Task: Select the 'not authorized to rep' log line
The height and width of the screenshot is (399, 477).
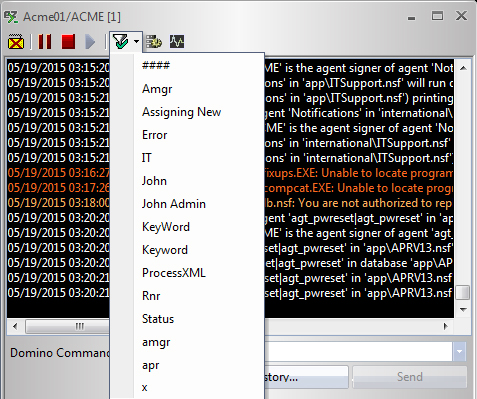Action: [359, 203]
